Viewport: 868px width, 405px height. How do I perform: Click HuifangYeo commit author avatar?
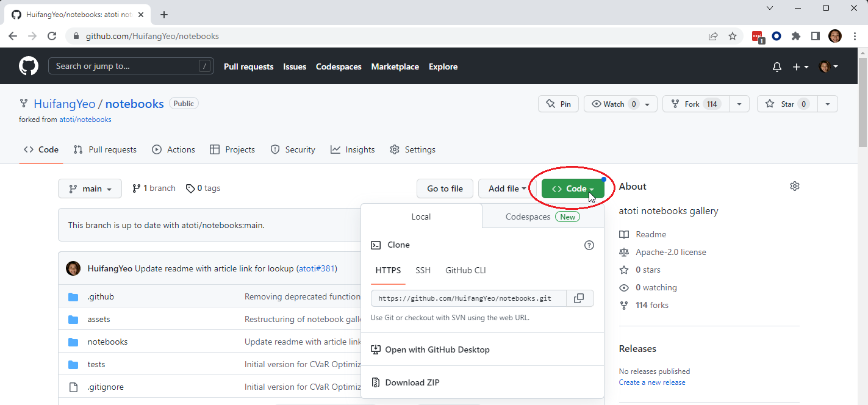pos(73,268)
